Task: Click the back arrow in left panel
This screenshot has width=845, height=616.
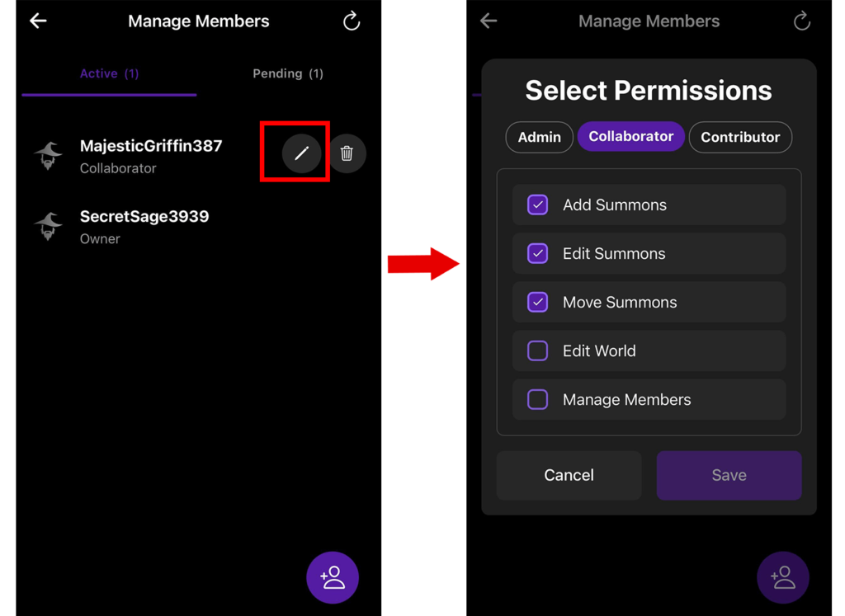Action: click(38, 21)
